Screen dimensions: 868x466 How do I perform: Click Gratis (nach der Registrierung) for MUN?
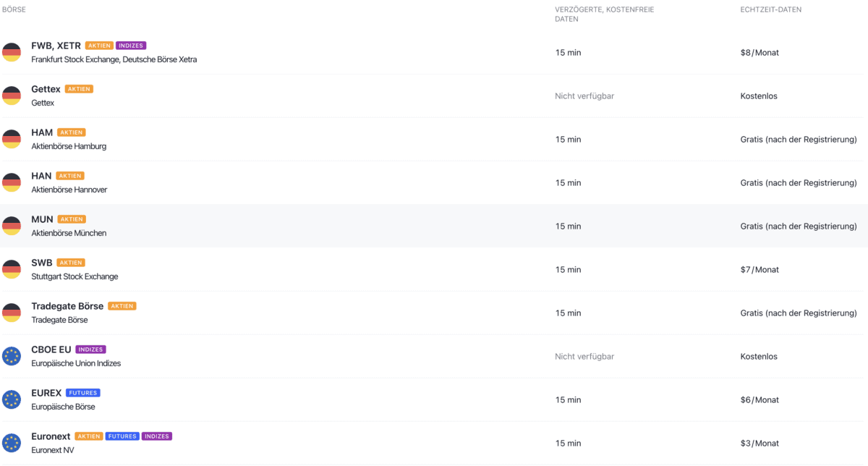point(799,226)
